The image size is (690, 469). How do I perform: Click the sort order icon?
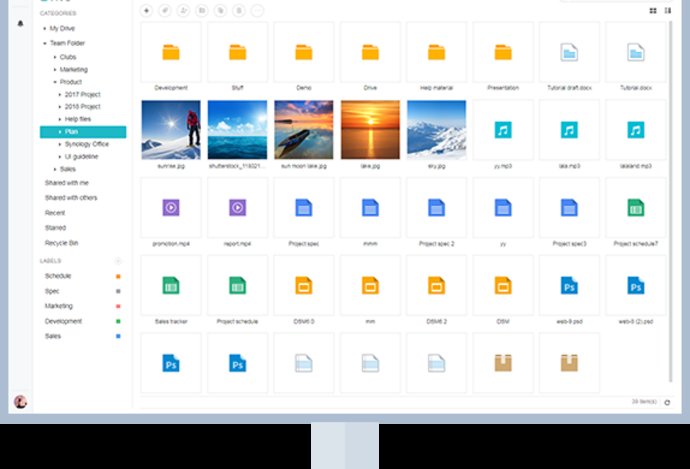(667, 10)
